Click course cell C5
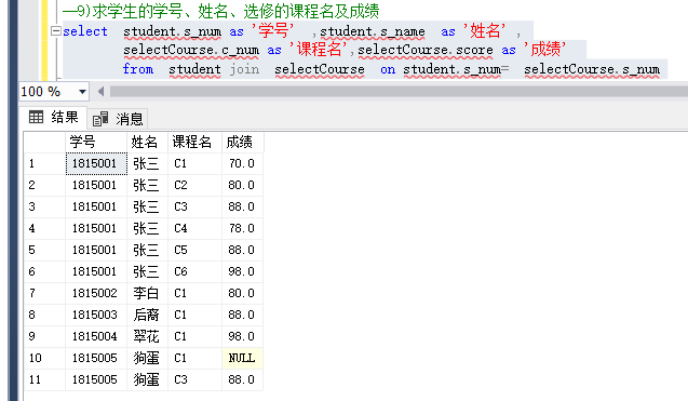This screenshot has width=688, height=401. [x=195, y=250]
